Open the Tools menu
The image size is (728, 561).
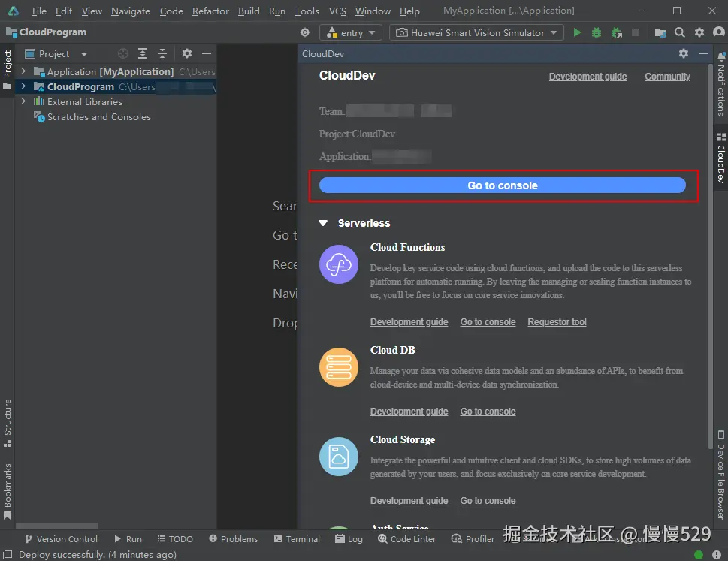click(307, 11)
